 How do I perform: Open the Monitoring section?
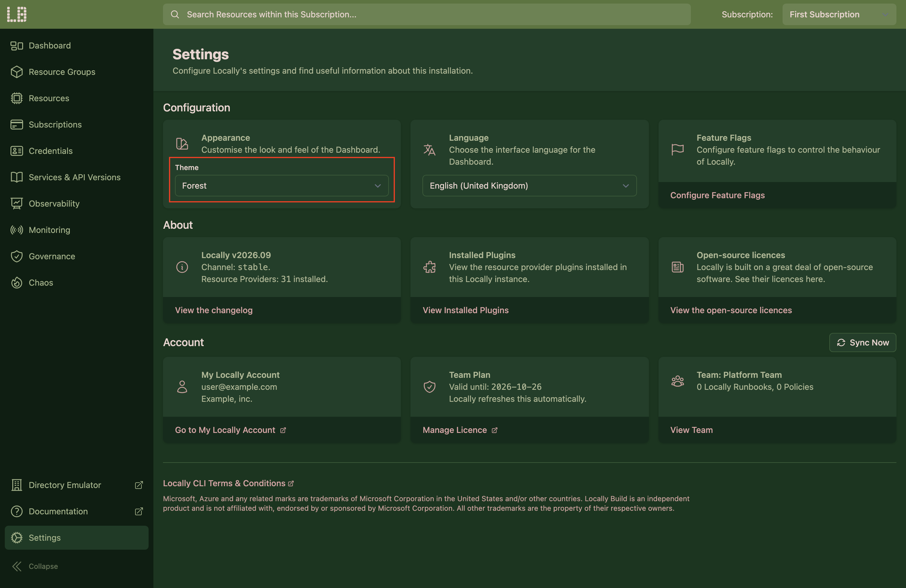point(76,230)
